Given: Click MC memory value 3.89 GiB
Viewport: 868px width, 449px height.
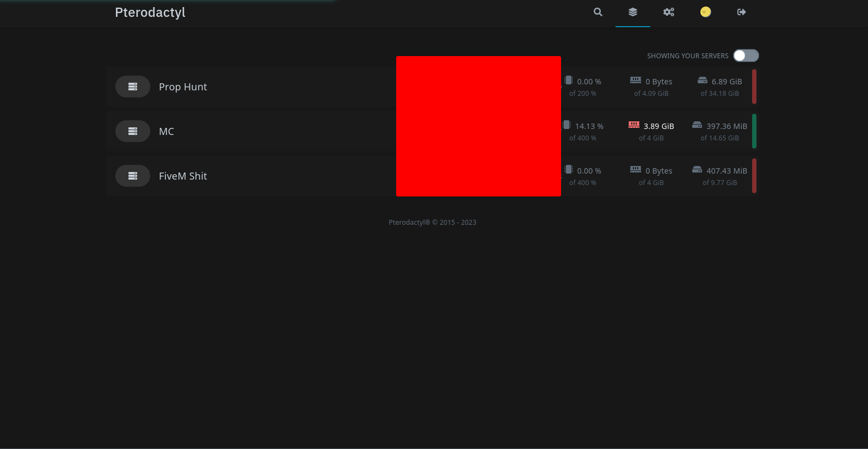Looking at the screenshot, I should click(659, 126).
